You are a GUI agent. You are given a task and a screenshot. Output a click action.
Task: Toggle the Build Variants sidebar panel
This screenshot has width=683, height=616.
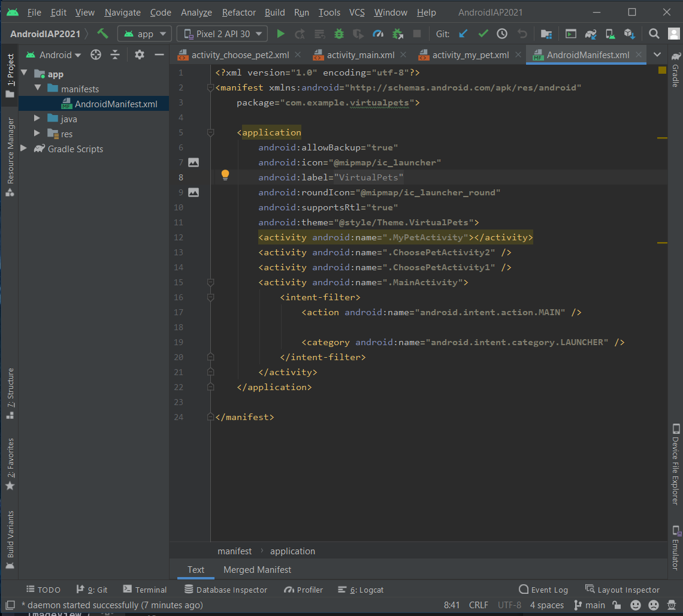[10, 539]
